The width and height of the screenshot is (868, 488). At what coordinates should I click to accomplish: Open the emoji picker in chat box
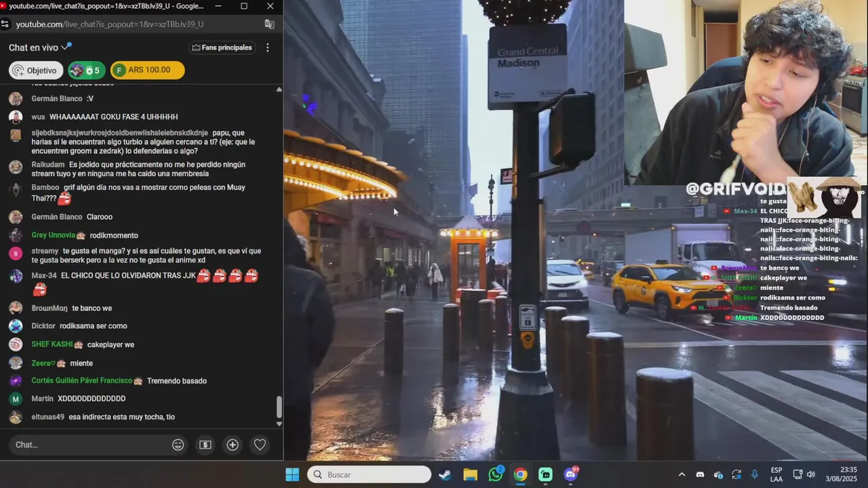click(x=178, y=445)
